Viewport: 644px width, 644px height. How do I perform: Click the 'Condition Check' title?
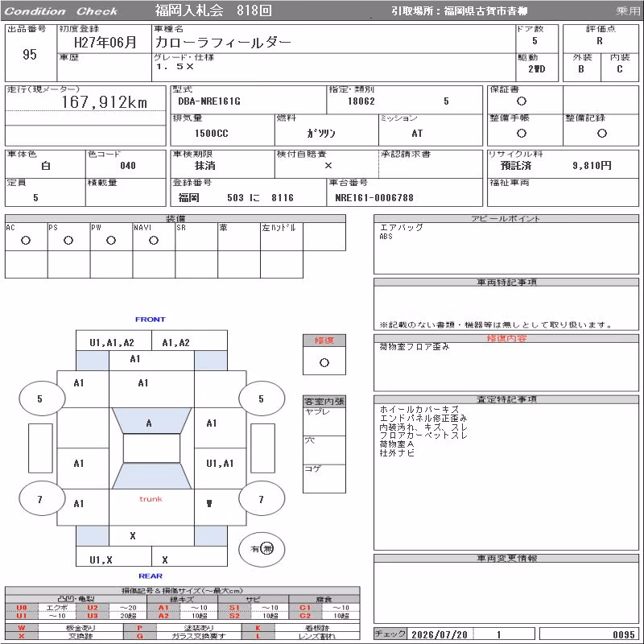(x=61, y=11)
